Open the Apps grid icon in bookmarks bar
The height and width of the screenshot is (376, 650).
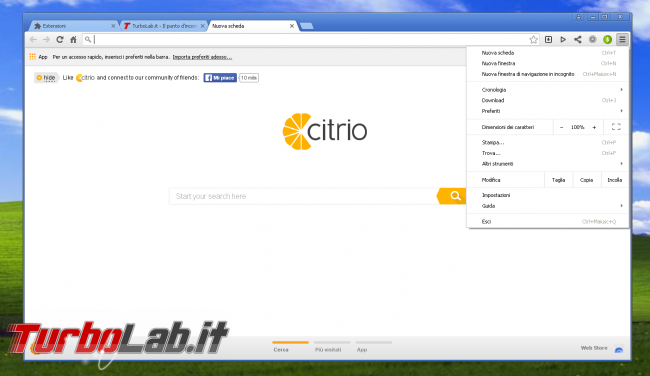tap(33, 57)
